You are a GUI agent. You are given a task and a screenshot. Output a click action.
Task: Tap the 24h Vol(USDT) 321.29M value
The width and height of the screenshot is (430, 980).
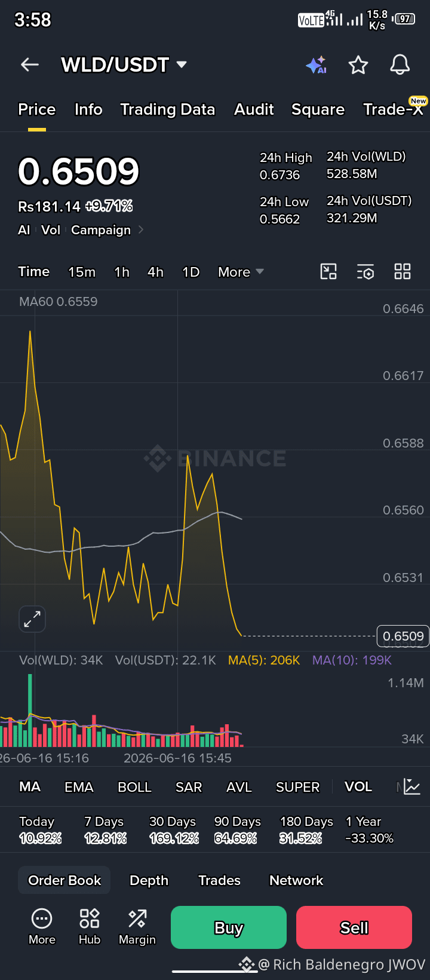click(x=369, y=209)
